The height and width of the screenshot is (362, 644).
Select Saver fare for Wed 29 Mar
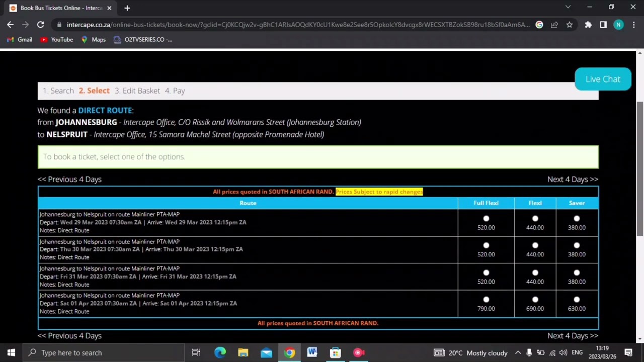click(x=577, y=219)
